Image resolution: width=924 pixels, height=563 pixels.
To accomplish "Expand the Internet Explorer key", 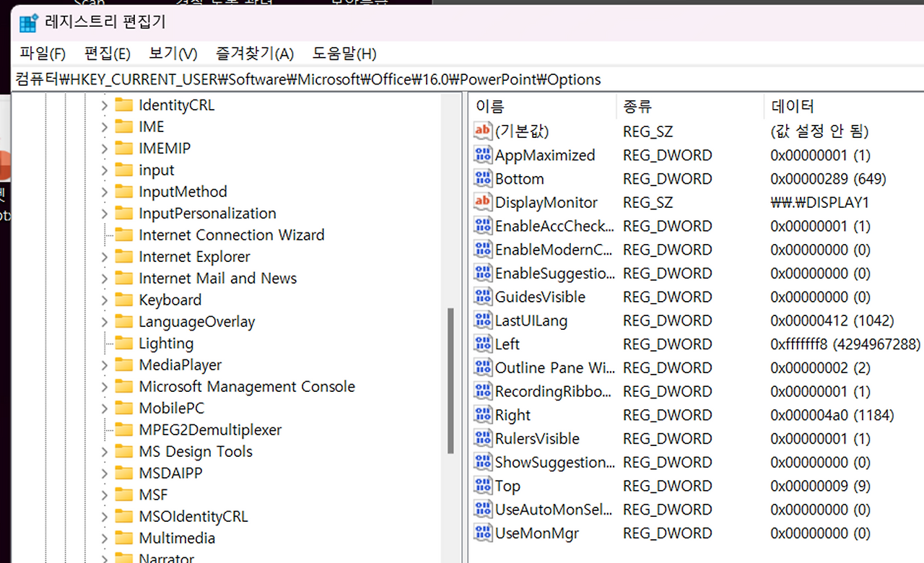I will (104, 257).
